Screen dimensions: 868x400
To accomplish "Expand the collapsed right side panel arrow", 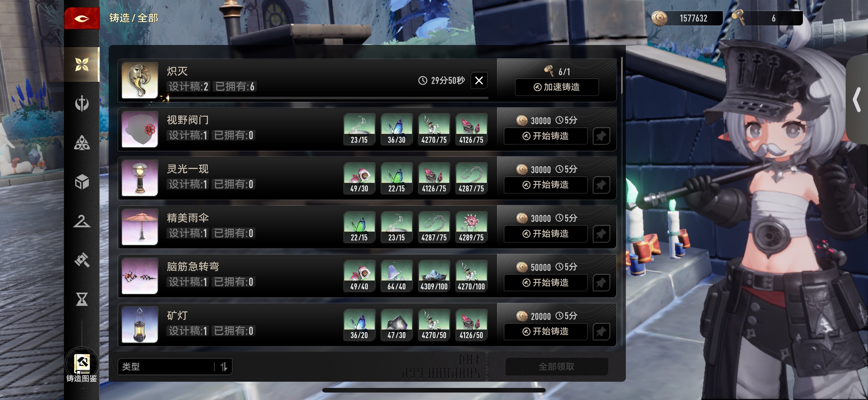I will pos(857,100).
